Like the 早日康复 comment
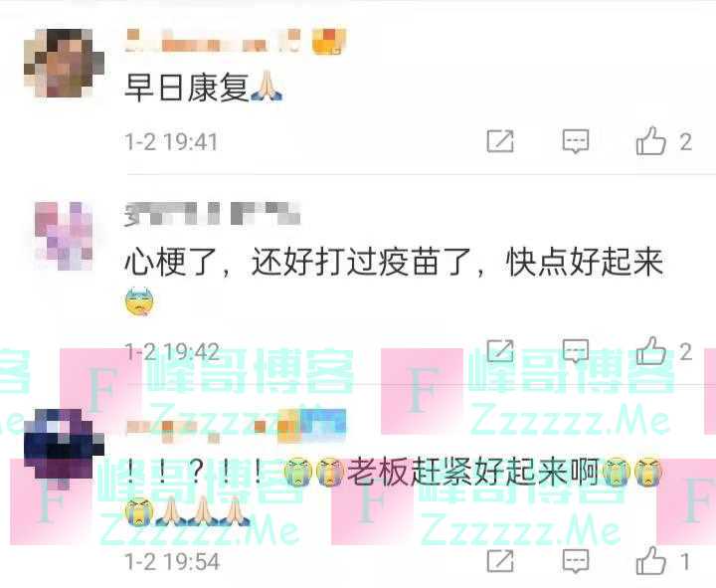Viewport: 716px width, 588px height. 650,140
